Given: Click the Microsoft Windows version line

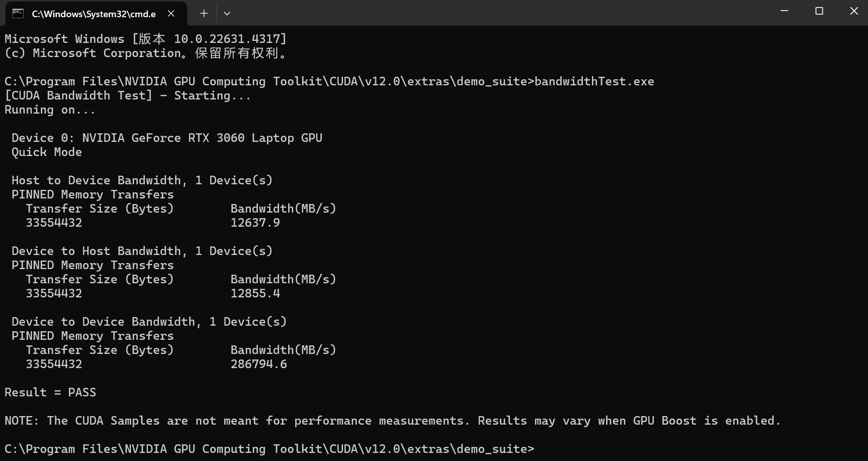Looking at the screenshot, I should point(146,39).
